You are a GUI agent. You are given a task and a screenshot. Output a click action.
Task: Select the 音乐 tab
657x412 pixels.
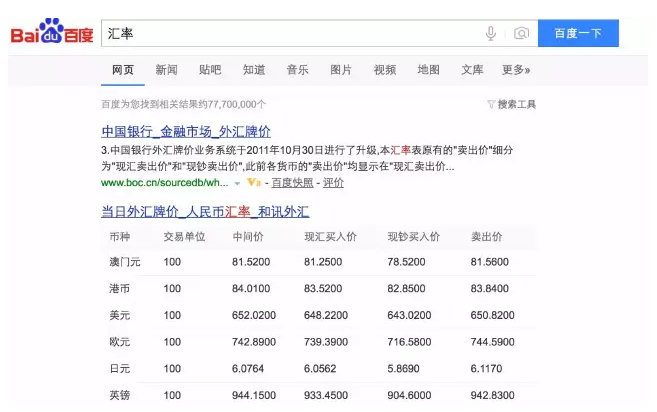pos(297,70)
